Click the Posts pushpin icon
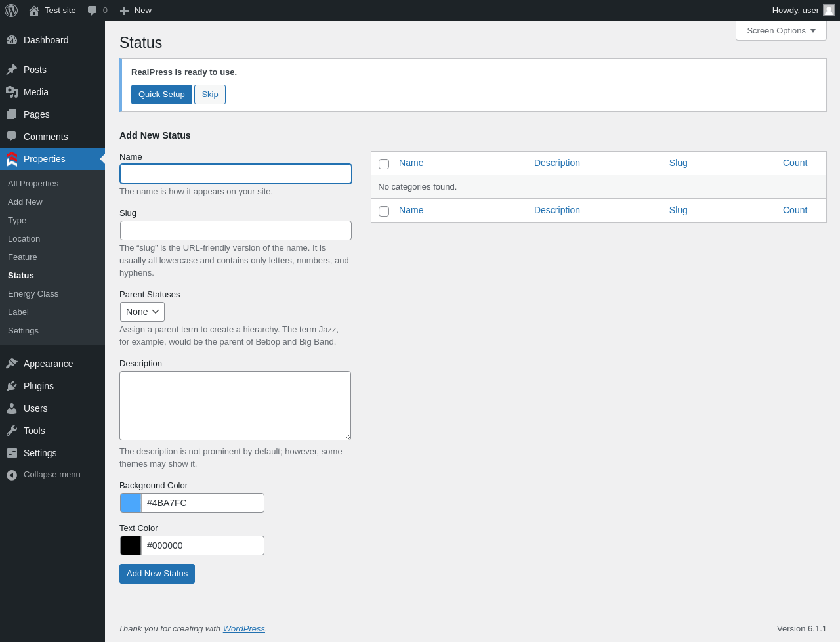 click(12, 70)
